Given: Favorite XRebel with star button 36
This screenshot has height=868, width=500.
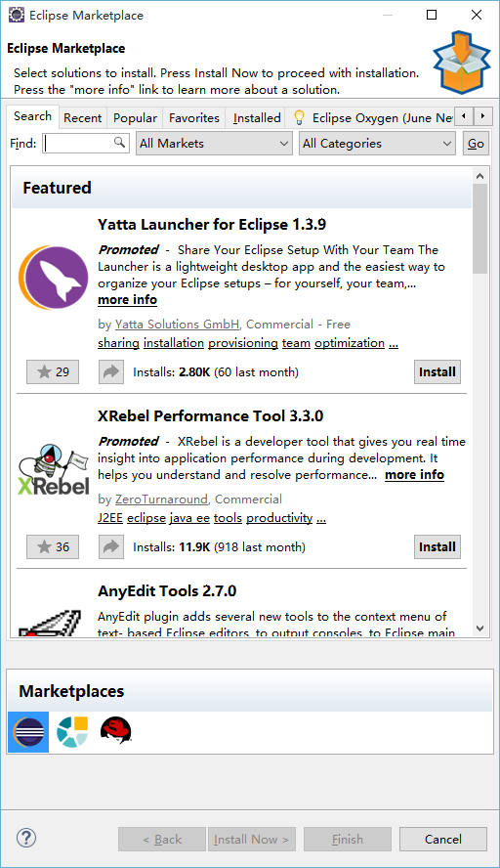Looking at the screenshot, I should tap(53, 547).
